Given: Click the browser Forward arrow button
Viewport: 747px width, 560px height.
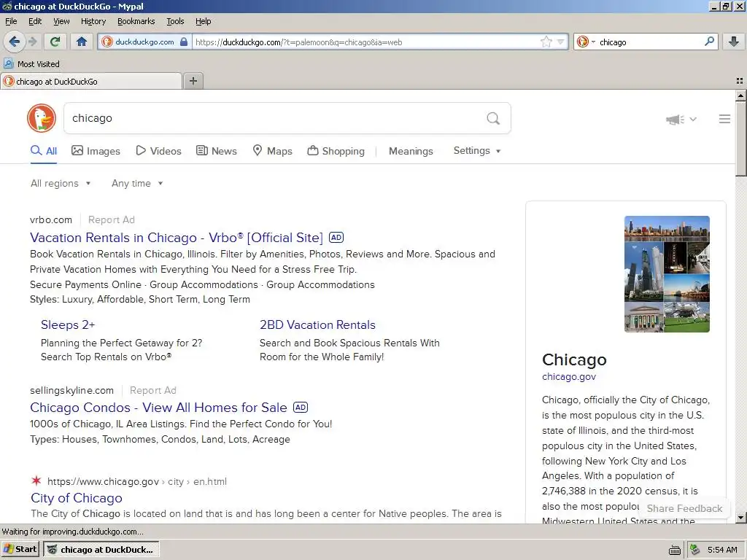Looking at the screenshot, I should [32, 42].
